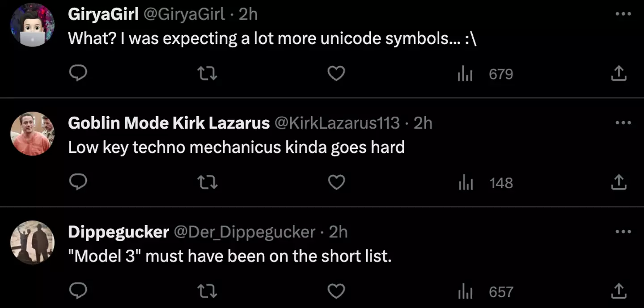
Task: Open GiryaGirl's profile name link
Action: coord(103,14)
